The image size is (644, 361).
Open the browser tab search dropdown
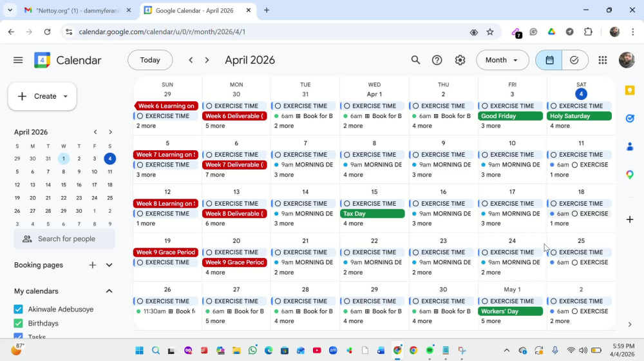[x=10, y=10]
